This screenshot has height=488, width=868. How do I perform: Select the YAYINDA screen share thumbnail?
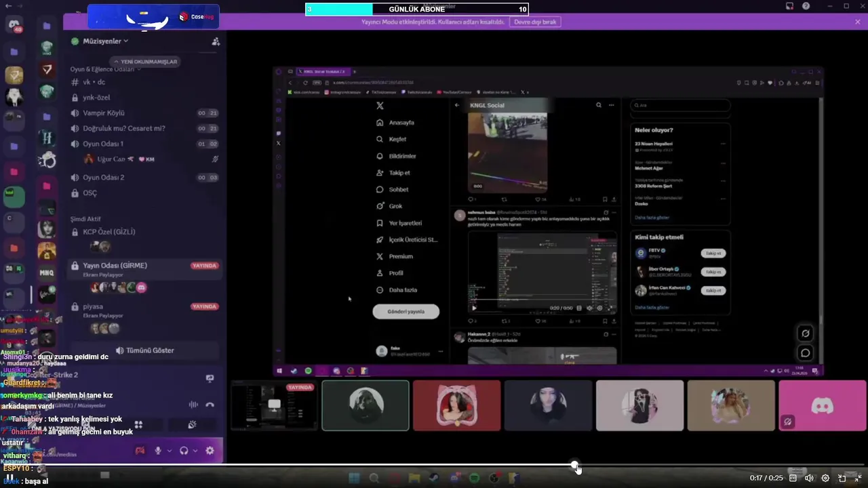coord(274,405)
